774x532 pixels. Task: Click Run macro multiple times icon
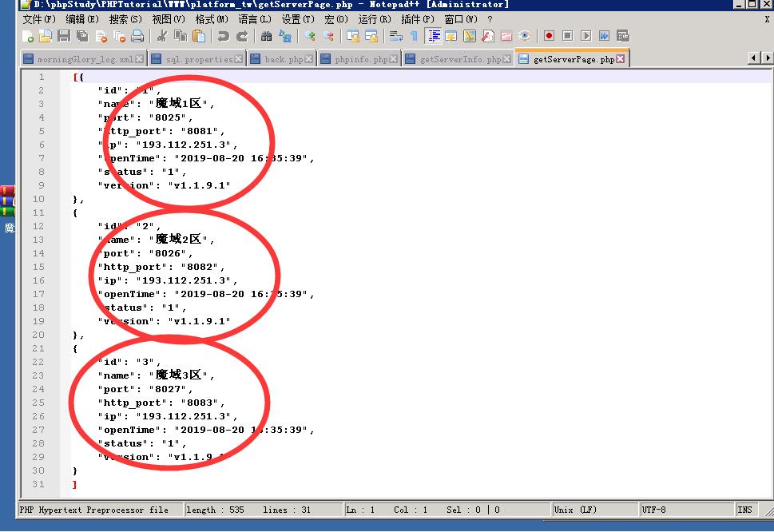click(604, 36)
